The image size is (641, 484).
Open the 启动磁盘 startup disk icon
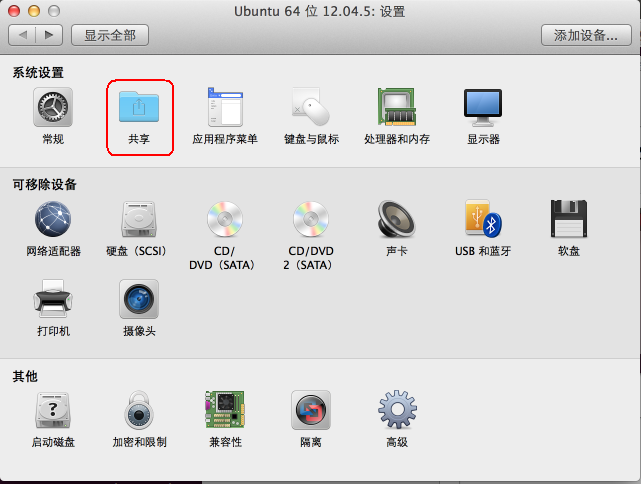click(53, 410)
